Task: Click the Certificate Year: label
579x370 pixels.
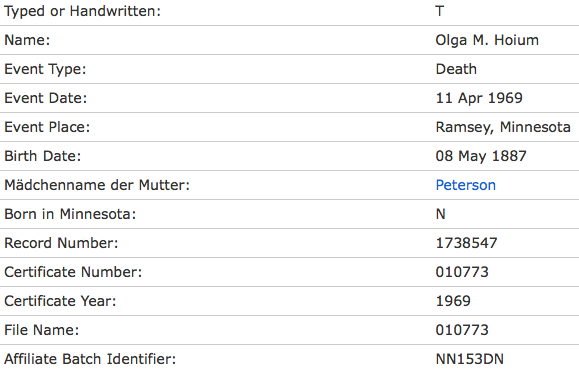Action: (60, 301)
